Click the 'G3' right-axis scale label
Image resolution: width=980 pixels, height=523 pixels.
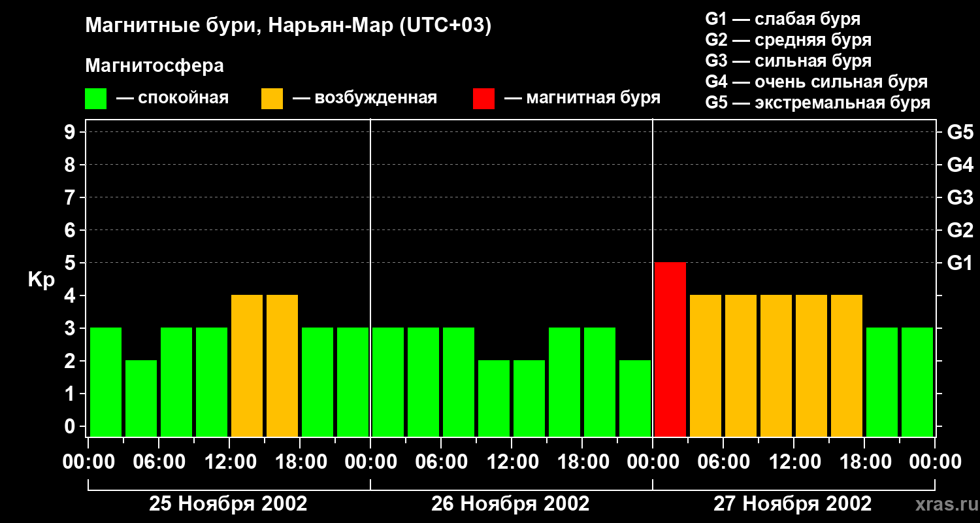[960, 197]
